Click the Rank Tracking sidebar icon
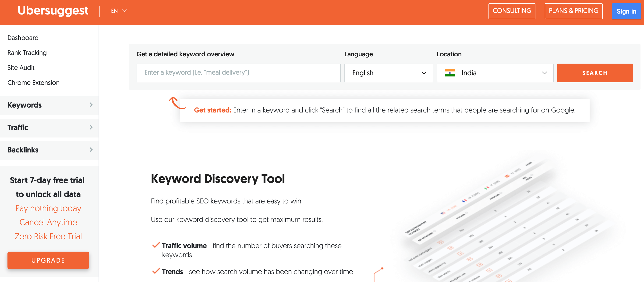This screenshot has width=644, height=282. (27, 53)
